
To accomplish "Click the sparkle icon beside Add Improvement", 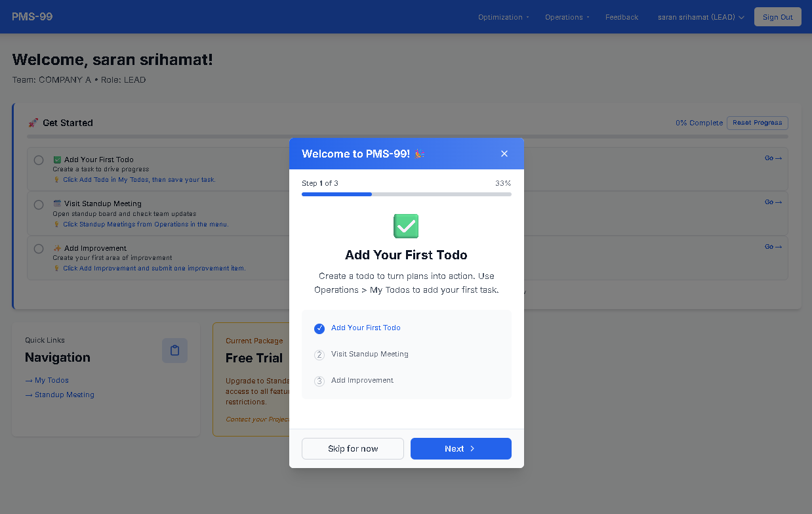I will pos(57,248).
